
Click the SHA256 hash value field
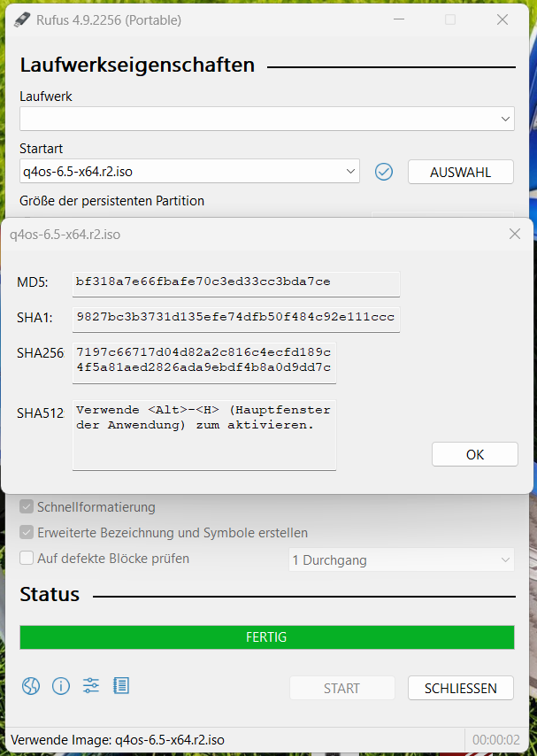(x=204, y=360)
